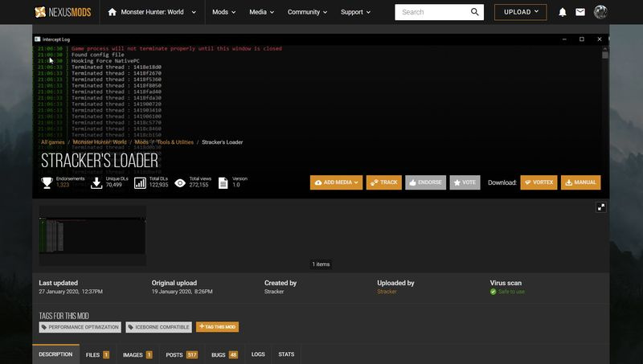Click the ENDORSE button
643x364 pixels.
425,182
